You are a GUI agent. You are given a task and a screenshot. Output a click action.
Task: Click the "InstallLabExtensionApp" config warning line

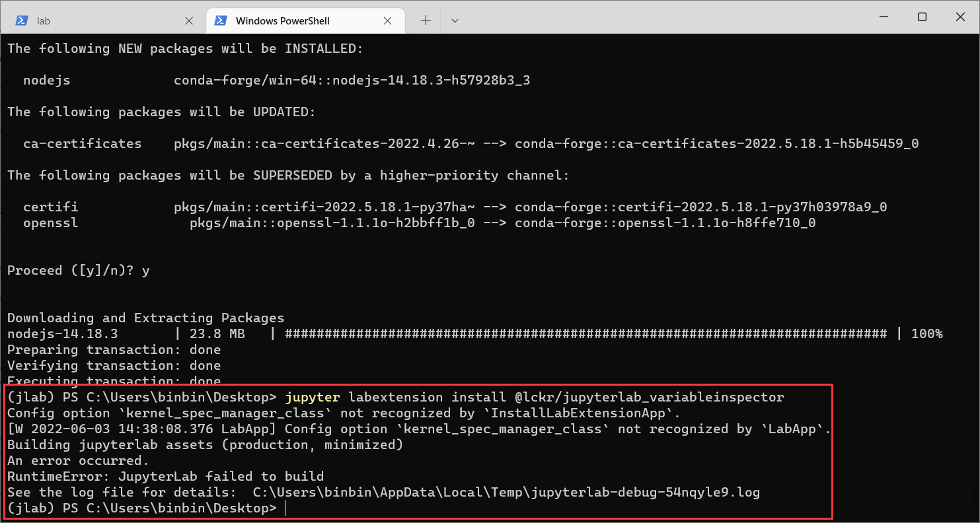[344, 413]
